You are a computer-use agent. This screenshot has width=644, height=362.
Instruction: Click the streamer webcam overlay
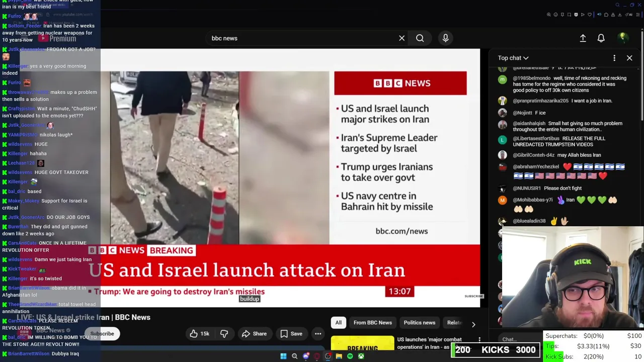573,278
